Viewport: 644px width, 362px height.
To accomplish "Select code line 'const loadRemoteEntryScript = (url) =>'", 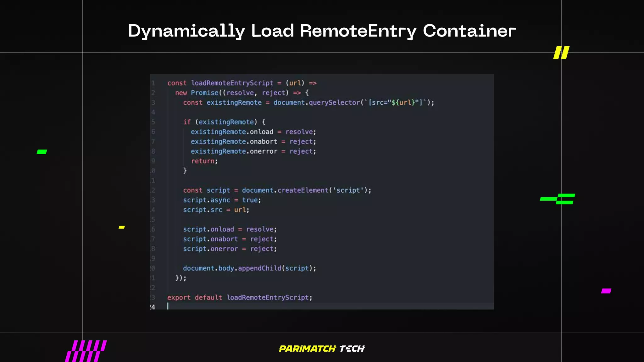I will coord(242,83).
